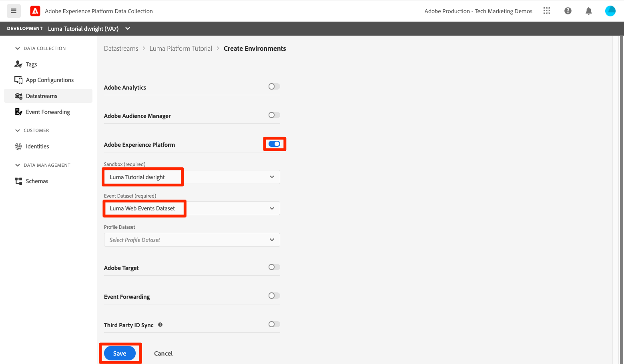Open the Sandbox dropdown
Screen dimensions: 624x364
point(192,177)
